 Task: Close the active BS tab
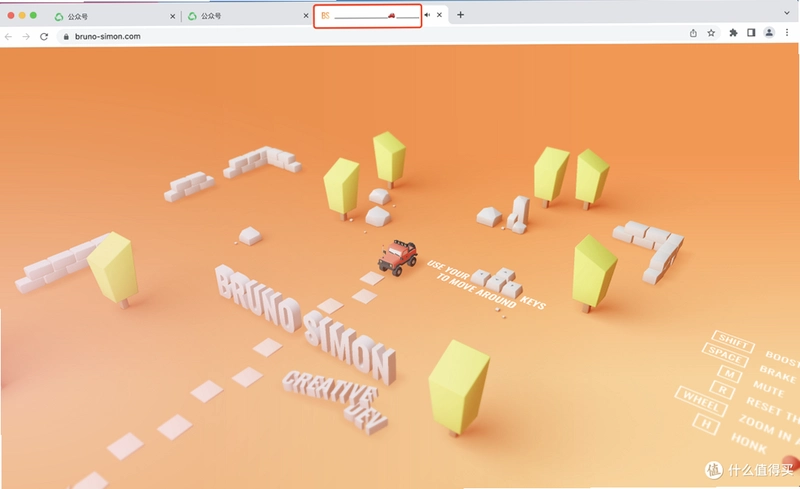[x=439, y=15]
